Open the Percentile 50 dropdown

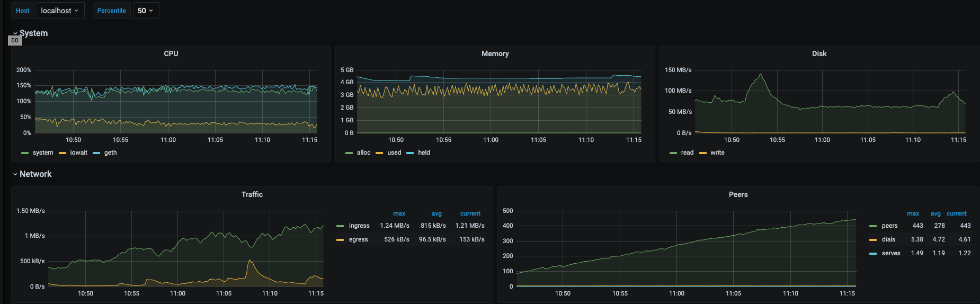[x=146, y=11]
